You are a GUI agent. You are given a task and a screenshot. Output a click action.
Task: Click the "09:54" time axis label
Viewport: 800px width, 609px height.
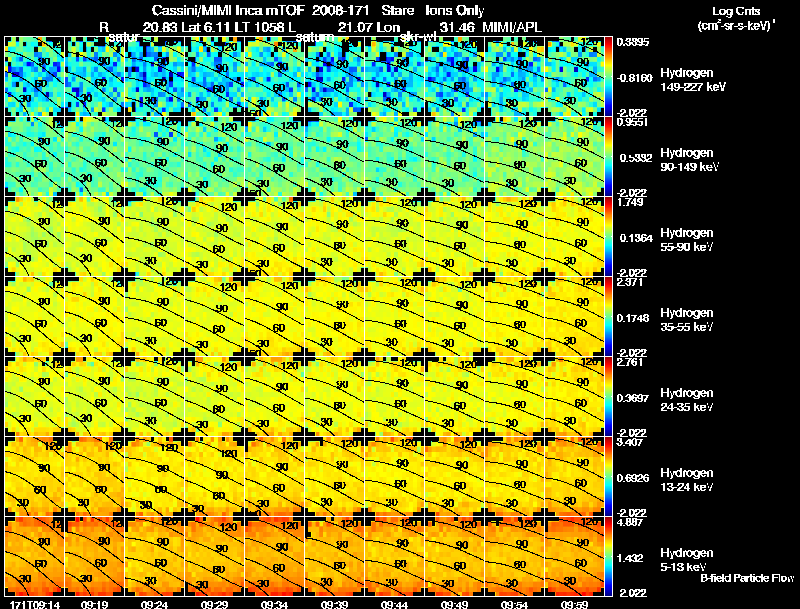point(514,604)
